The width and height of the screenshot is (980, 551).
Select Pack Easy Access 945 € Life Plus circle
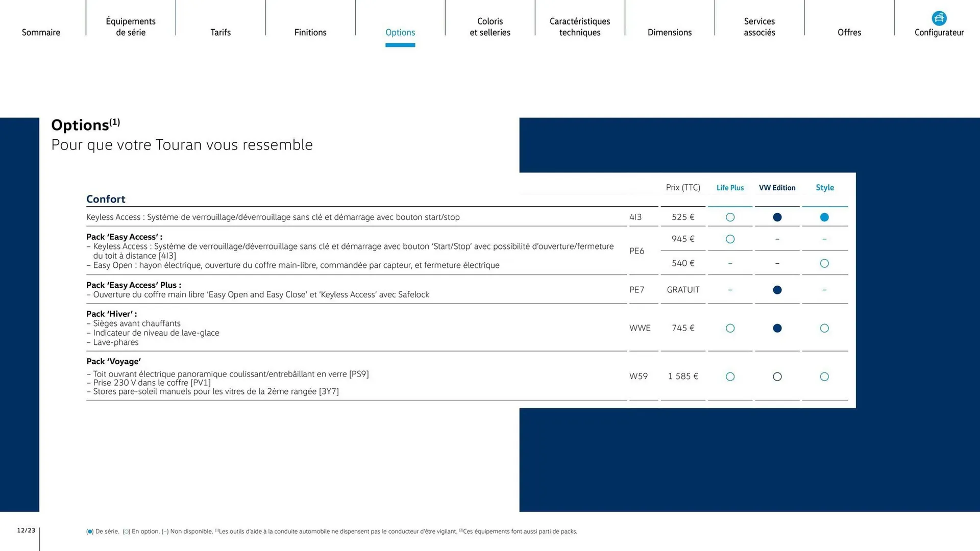[730, 239]
